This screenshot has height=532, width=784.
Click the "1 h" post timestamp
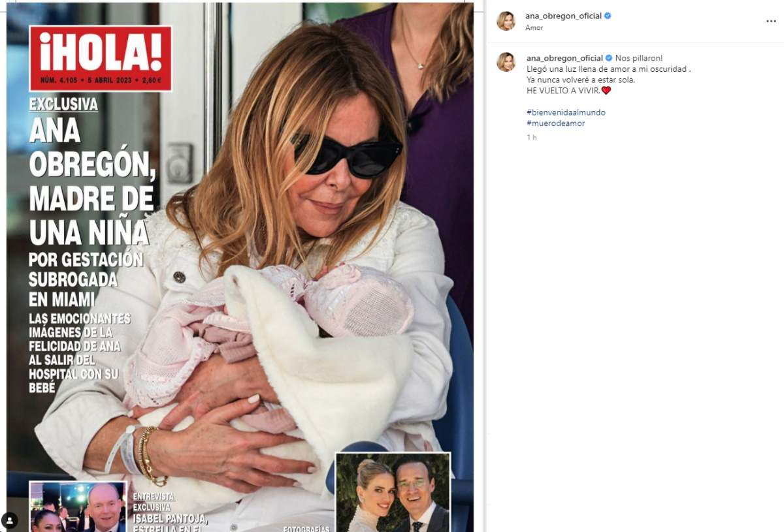click(531, 137)
